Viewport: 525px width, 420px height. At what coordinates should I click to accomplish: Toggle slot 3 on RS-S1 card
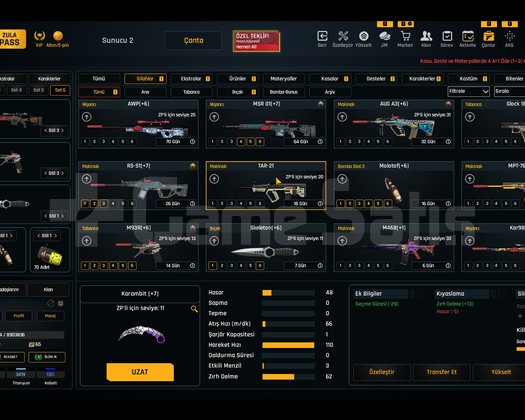[x=104, y=204]
